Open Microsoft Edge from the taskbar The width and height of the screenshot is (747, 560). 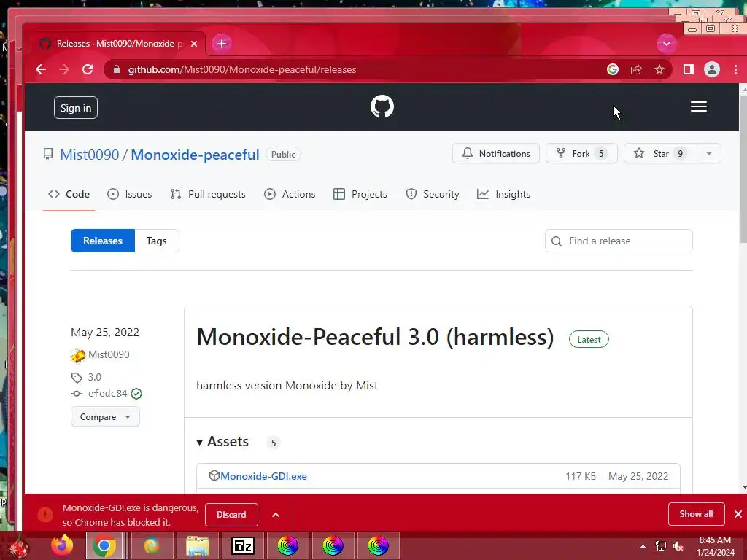[152, 545]
